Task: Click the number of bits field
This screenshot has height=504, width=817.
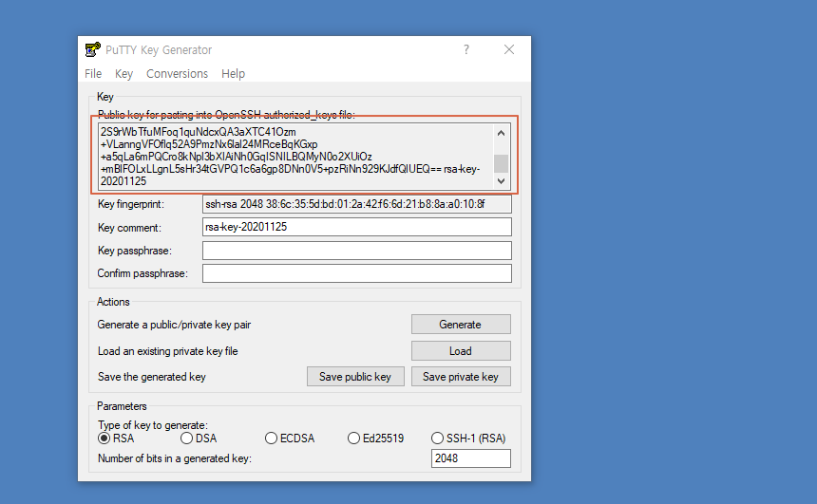Action: tap(471, 458)
